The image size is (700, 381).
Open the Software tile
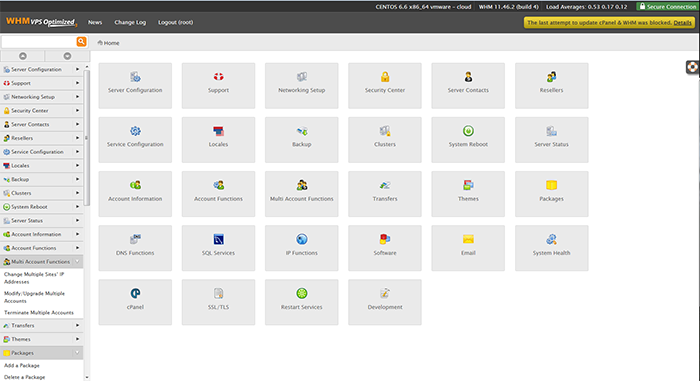point(385,248)
